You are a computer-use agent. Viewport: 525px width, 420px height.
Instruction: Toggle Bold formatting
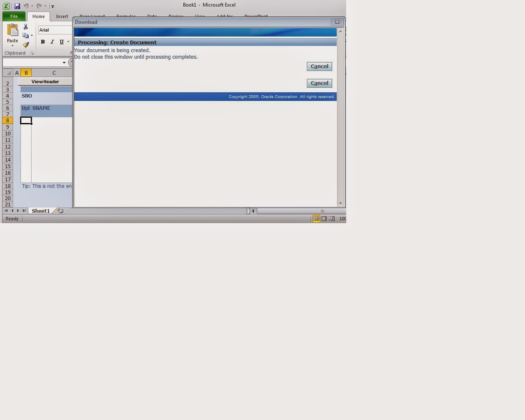click(42, 41)
